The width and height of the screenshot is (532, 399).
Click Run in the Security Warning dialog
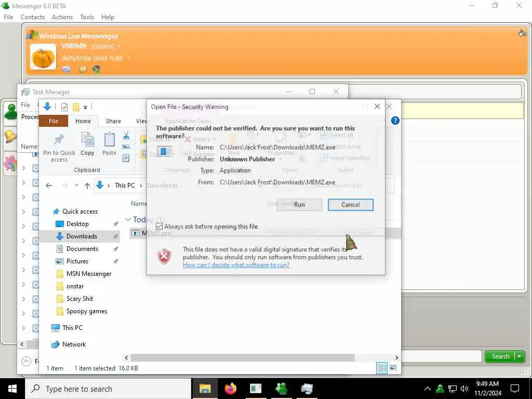(299, 205)
